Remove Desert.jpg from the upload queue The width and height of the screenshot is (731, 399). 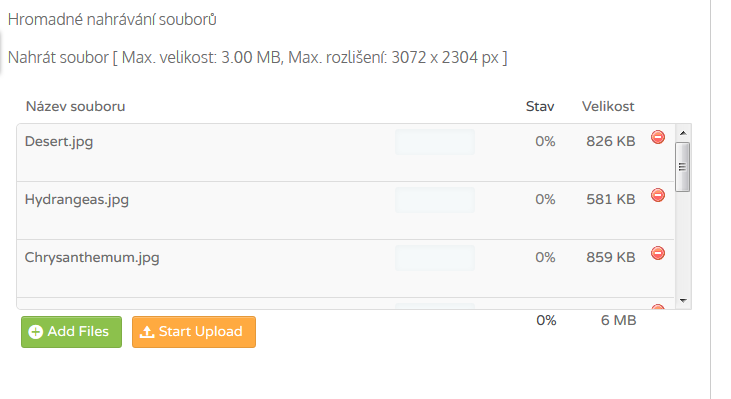pos(658,138)
